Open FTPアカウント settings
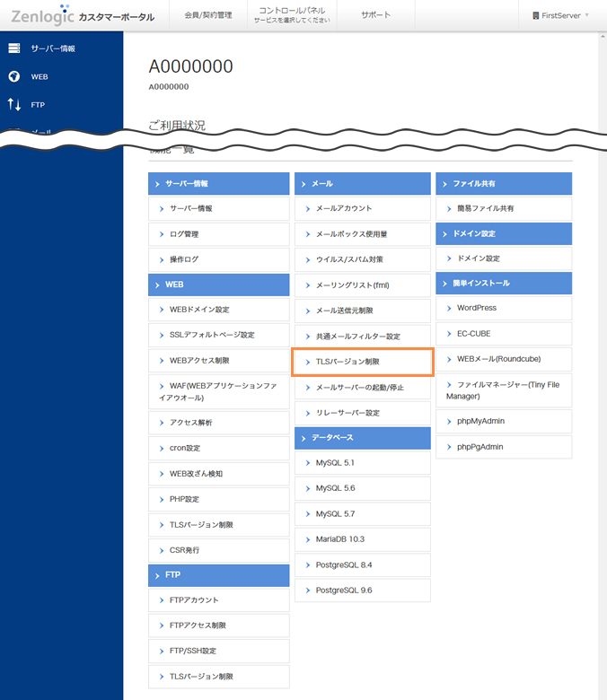The width and height of the screenshot is (607, 700). [x=218, y=600]
